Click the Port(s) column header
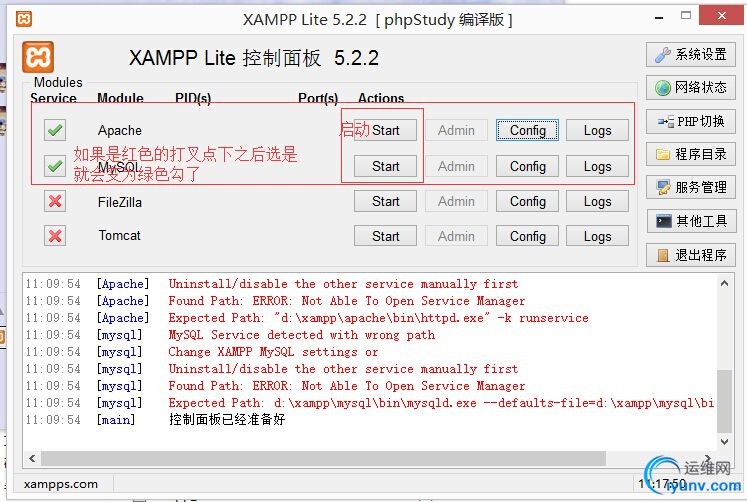Screen dimensions: 747x502 pyautogui.click(x=318, y=98)
